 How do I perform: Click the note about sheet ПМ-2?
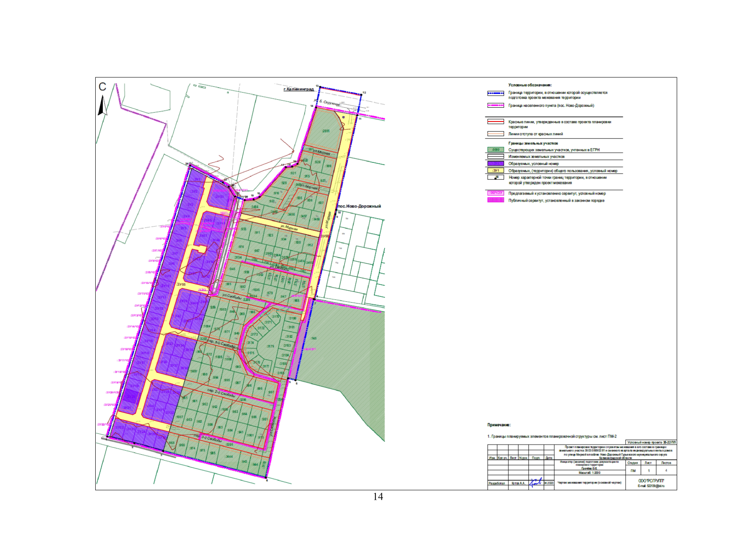coord(552,437)
